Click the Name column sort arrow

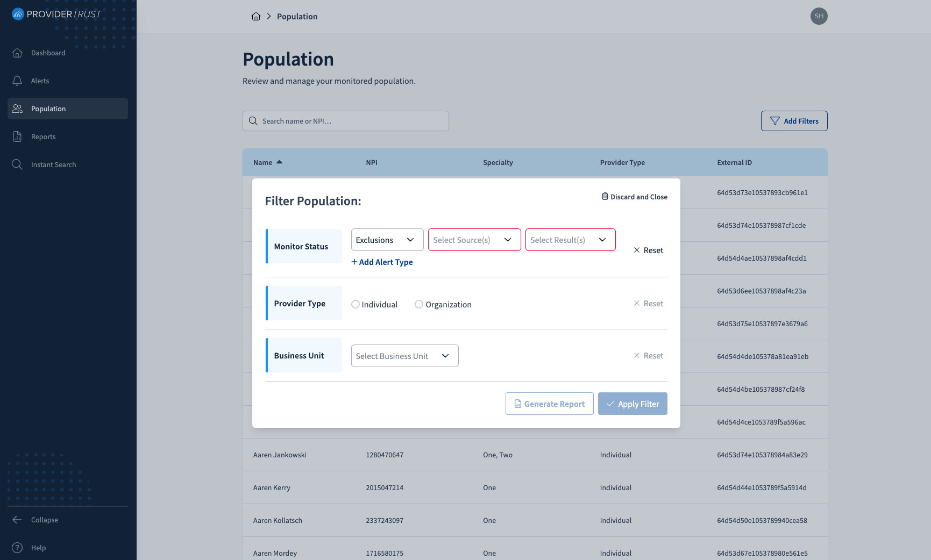click(x=279, y=162)
